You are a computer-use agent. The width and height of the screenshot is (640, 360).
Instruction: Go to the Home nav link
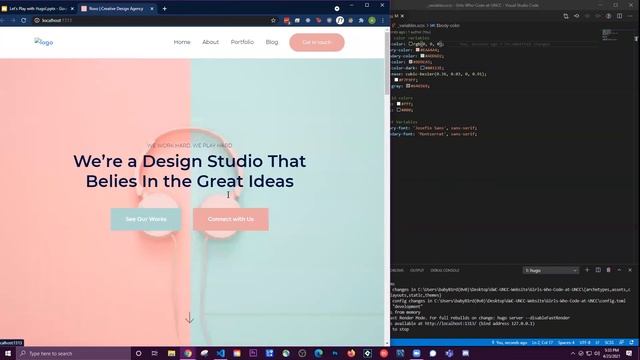tap(182, 42)
